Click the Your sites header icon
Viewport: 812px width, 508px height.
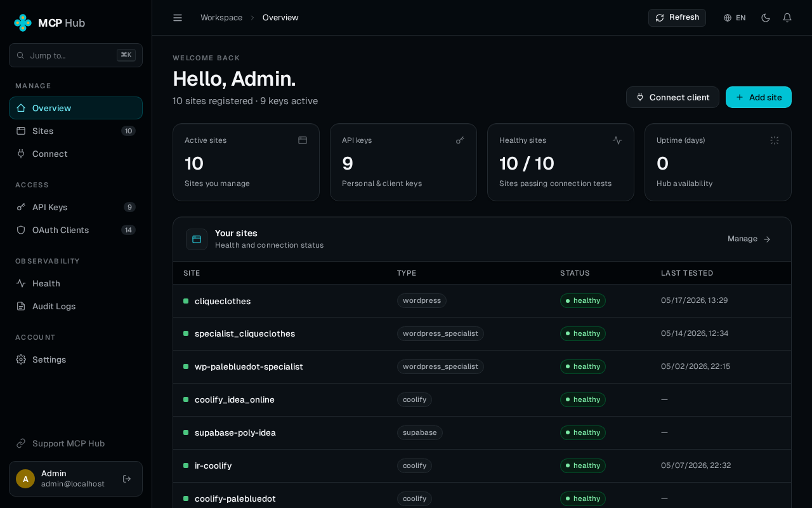pos(197,239)
